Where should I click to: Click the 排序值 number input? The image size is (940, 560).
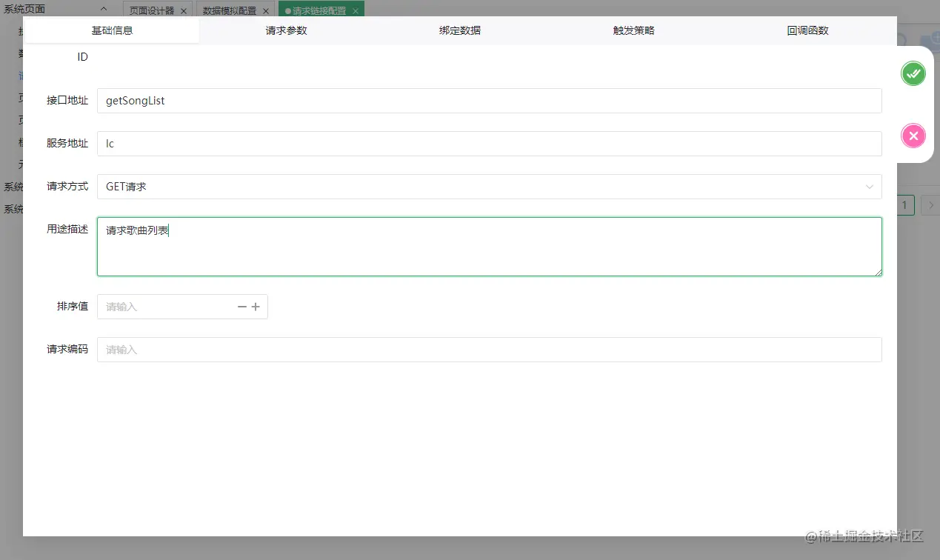(x=182, y=307)
